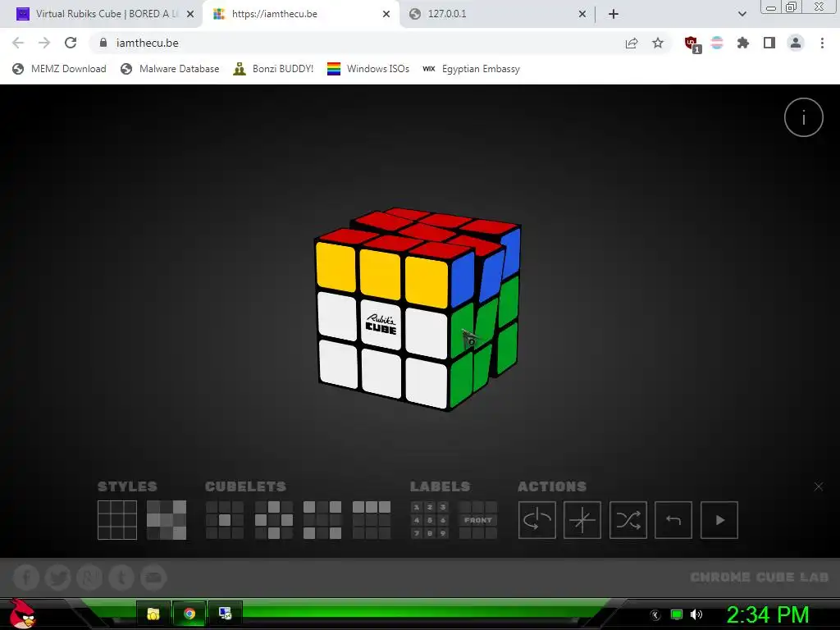The height and width of the screenshot is (630, 840).
Task: Focus the iamthecu.be address bar
Action: [364, 43]
